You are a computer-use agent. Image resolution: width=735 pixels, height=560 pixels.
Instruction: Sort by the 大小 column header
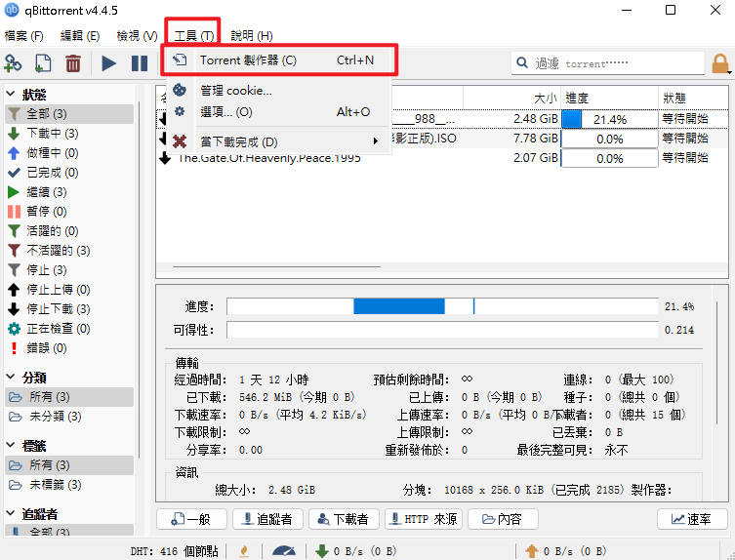coord(511,98)
